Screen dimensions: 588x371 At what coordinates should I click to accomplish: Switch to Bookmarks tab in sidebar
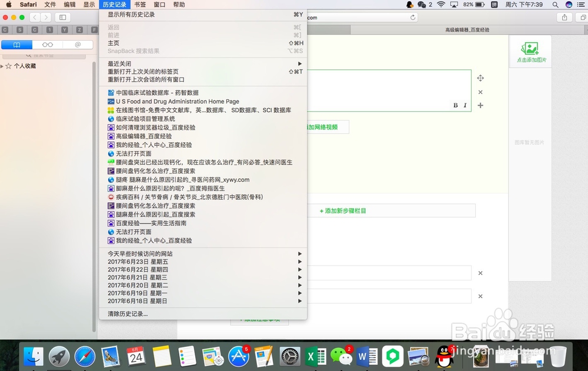[17, 45]
